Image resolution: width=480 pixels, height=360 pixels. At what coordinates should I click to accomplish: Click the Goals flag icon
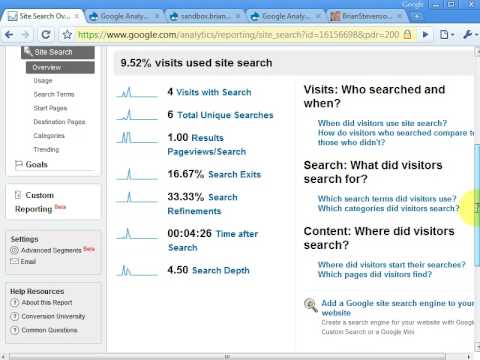(19, 164)
